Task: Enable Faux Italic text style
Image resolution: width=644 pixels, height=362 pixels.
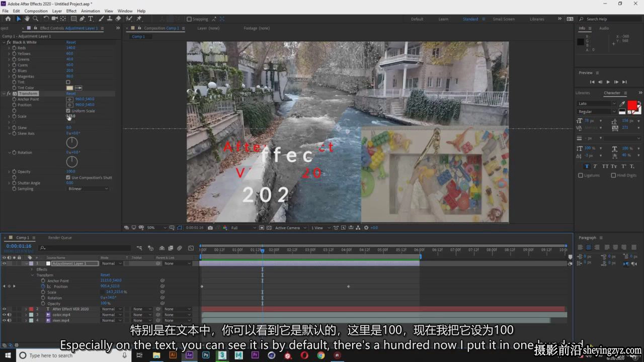Action: tap(595, 166)
